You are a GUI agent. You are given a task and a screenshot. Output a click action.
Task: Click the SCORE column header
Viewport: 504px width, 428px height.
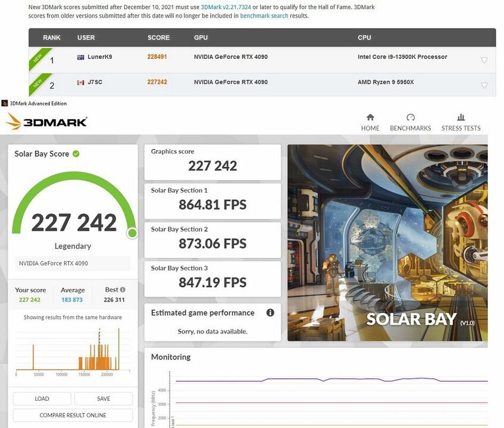pos(158,37)
